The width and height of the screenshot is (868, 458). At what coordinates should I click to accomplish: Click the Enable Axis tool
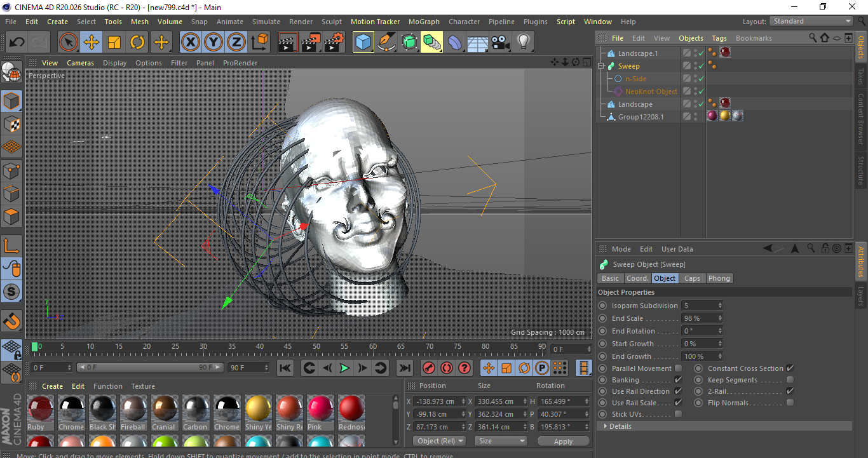click(x=11, y=246)
